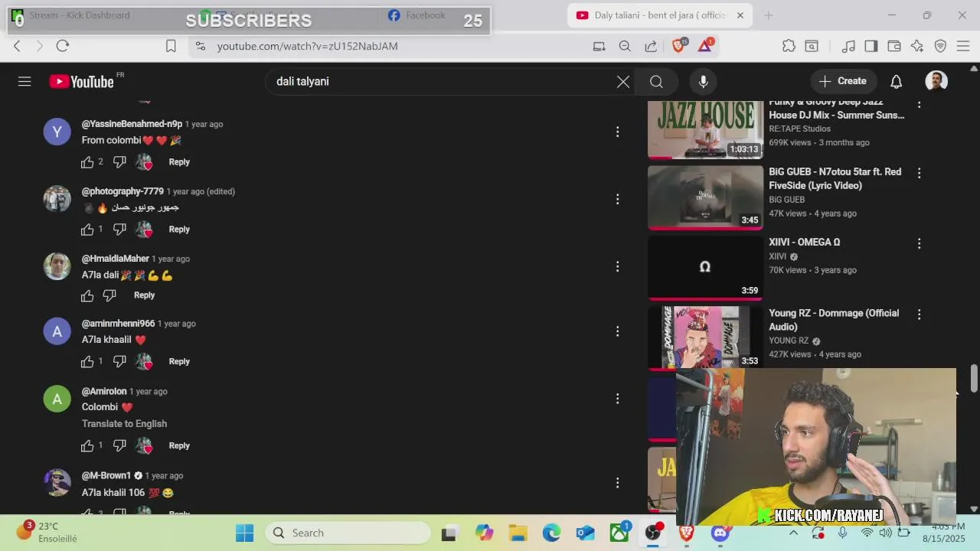Open the account avatar menu

tap(936, 81)
